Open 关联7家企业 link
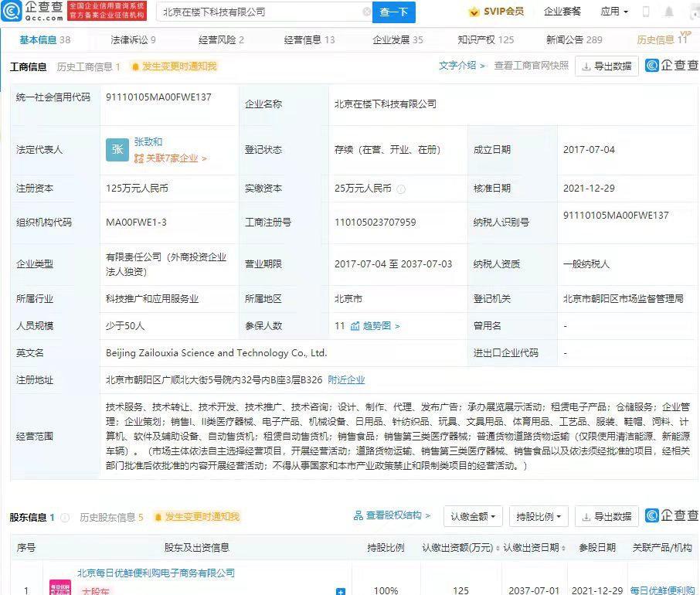The image size is (700, 595). (x=171, y=158)
